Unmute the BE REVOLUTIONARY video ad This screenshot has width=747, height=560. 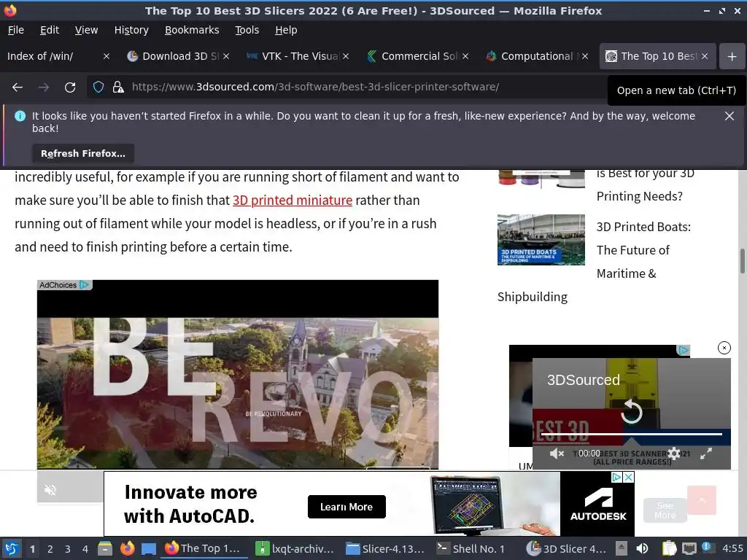coord(50,489)
